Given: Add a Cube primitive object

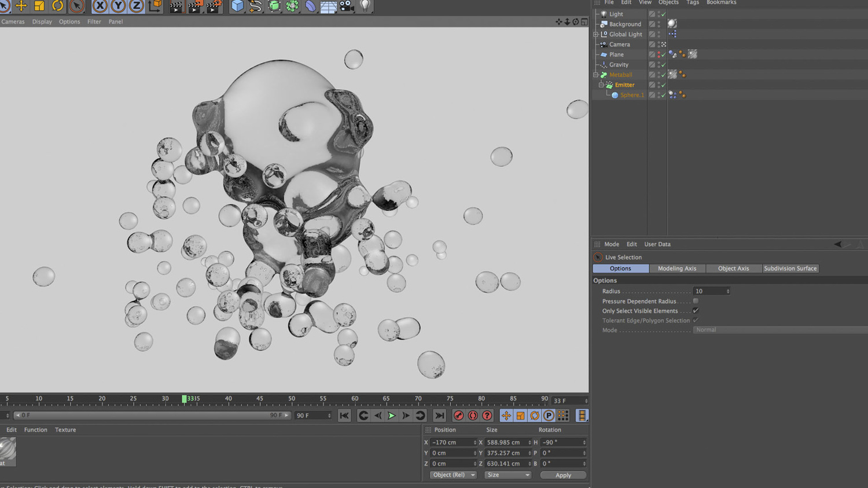Looking at the screenshot, I should (237, 6).
